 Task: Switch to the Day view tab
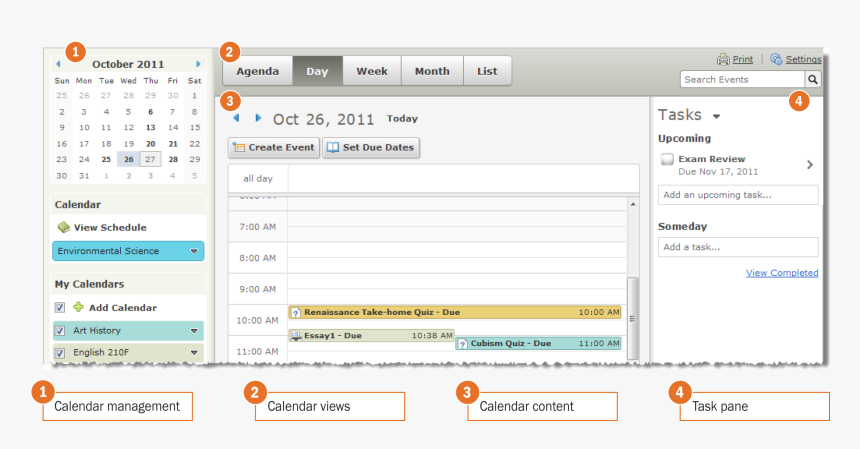point(317,71)
